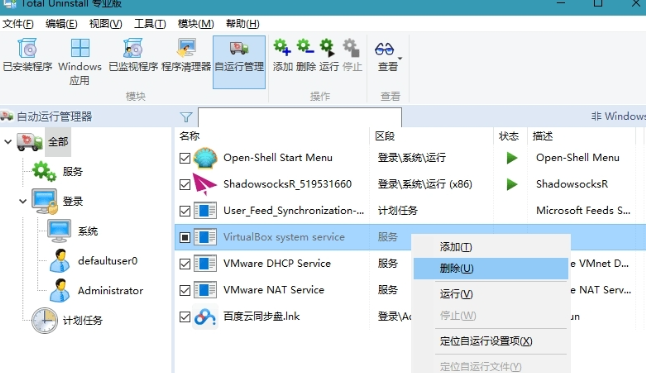The image size is (646, 373).
Task: Choose 删除(U) from the context menu
Action: [x=491, y=269]
